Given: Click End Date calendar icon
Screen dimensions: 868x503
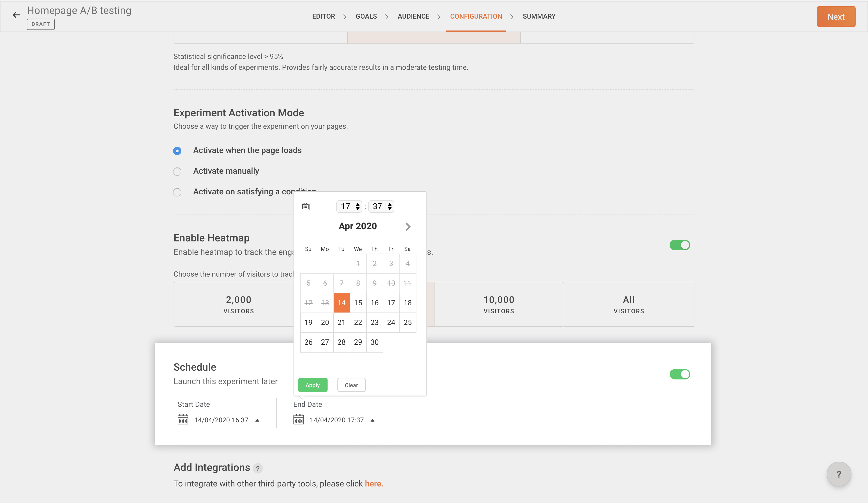Looking at the screenshot, I should coord(299,420).
